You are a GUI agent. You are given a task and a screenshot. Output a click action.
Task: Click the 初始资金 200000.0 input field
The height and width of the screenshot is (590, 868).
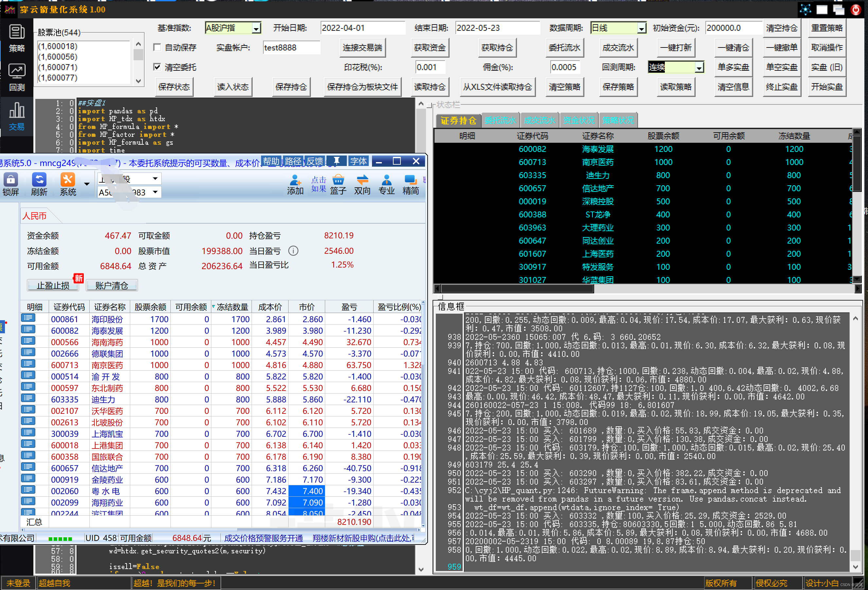733,28
